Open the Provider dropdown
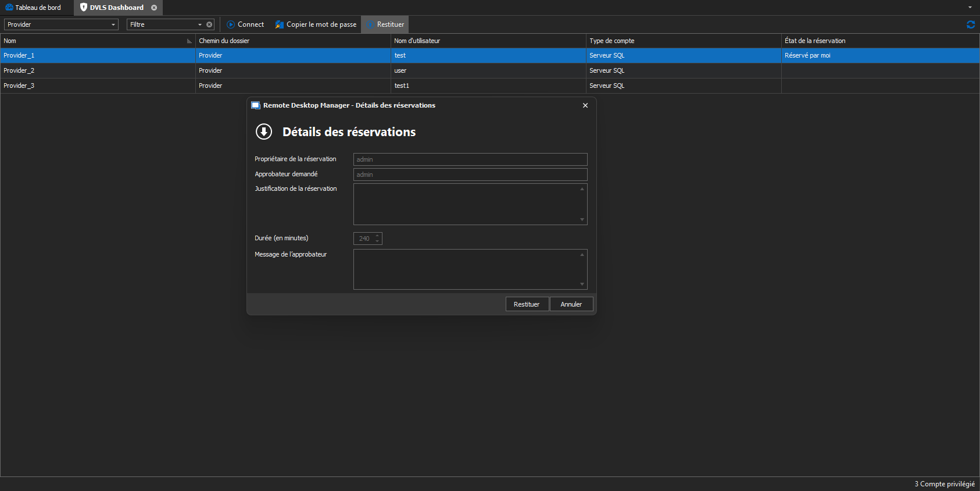Image resolution: width=980 pixels, height=491 pixels. click(x=113, y=24)
